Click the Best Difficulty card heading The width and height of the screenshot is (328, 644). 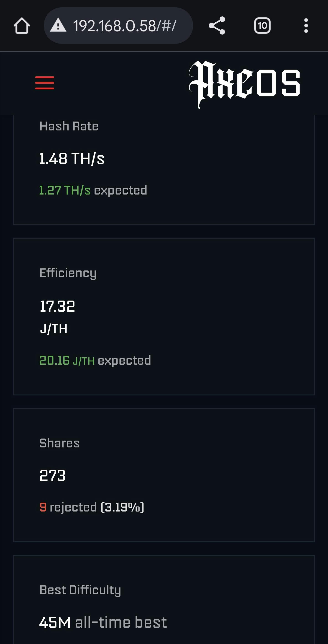pyautogui.click(x=80, y=590)
